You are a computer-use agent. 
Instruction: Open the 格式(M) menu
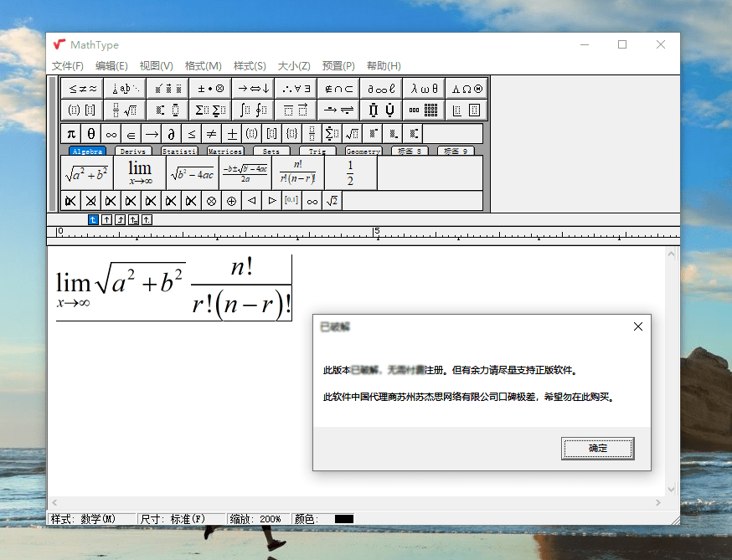pos(203,66)
